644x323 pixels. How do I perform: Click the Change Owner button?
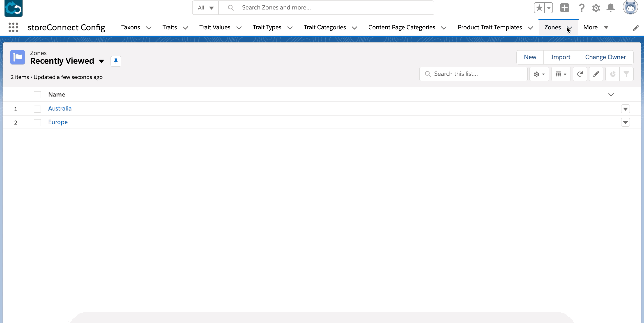click(x=605, y=57)
